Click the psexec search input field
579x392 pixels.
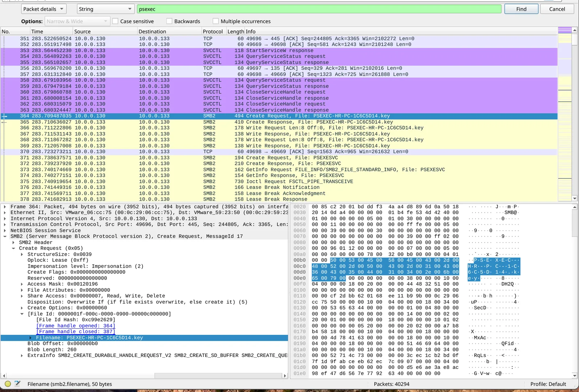[x=319, y=9]
